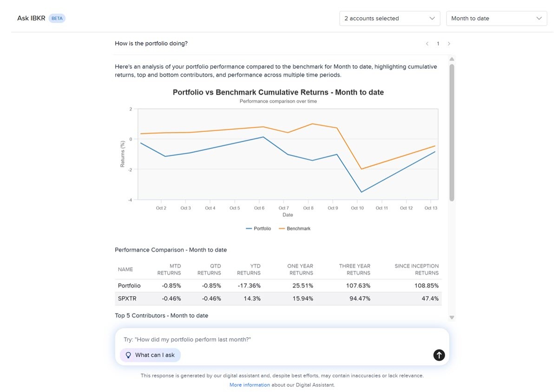Open the 'More information' link
The image size is (558, 392).
click(x=249, y=385)
